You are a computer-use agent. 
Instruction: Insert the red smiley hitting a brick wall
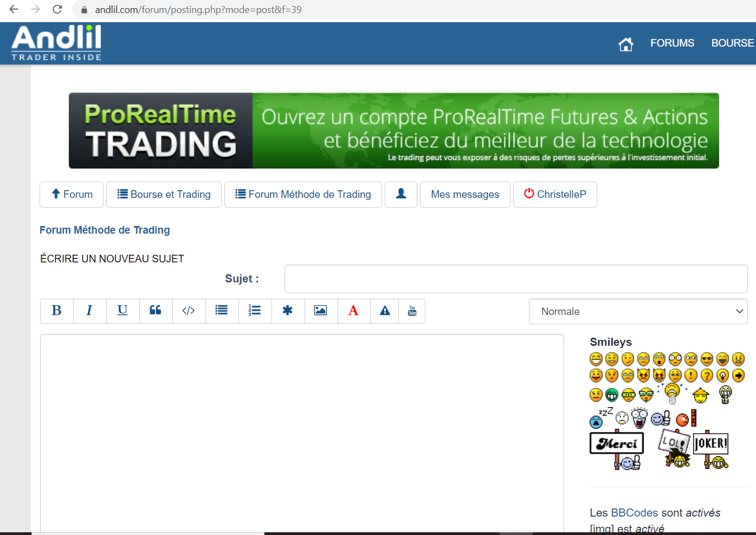point(686,418)
